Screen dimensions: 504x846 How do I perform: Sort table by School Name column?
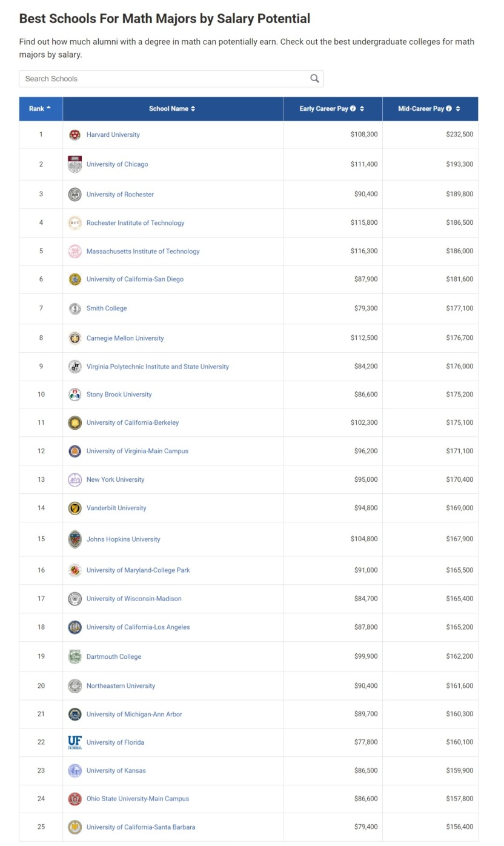pyautogui.click(x=173, y=109)
